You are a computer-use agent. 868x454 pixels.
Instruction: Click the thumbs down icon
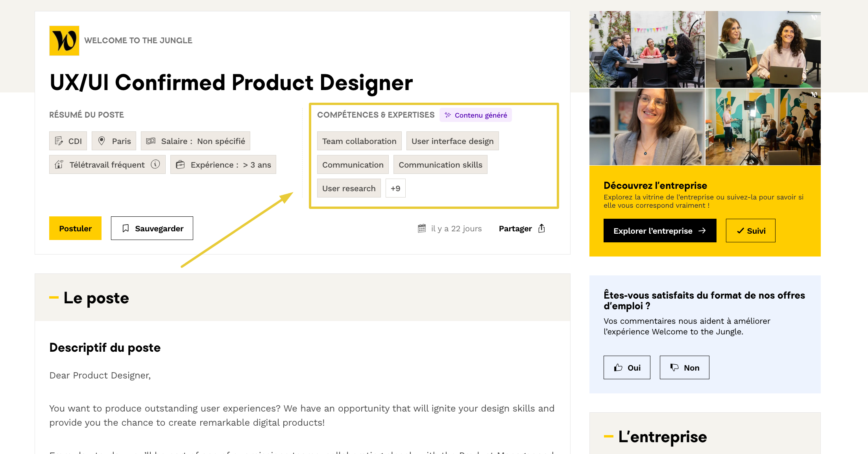[x=674, y=367]
